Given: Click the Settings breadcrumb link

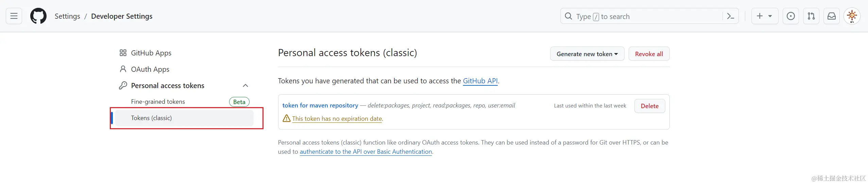Looking at the screenshot, I should point(67,16).
